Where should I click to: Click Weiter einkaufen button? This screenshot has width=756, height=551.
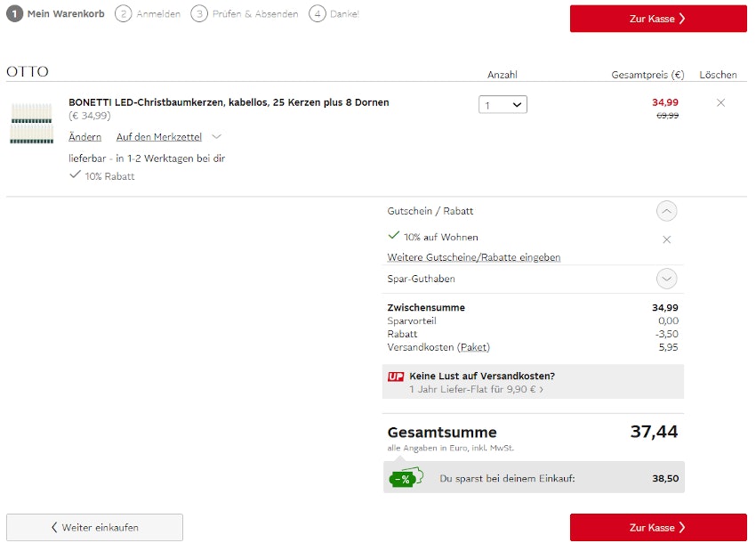pyautogui.click(x=94, y=527)
